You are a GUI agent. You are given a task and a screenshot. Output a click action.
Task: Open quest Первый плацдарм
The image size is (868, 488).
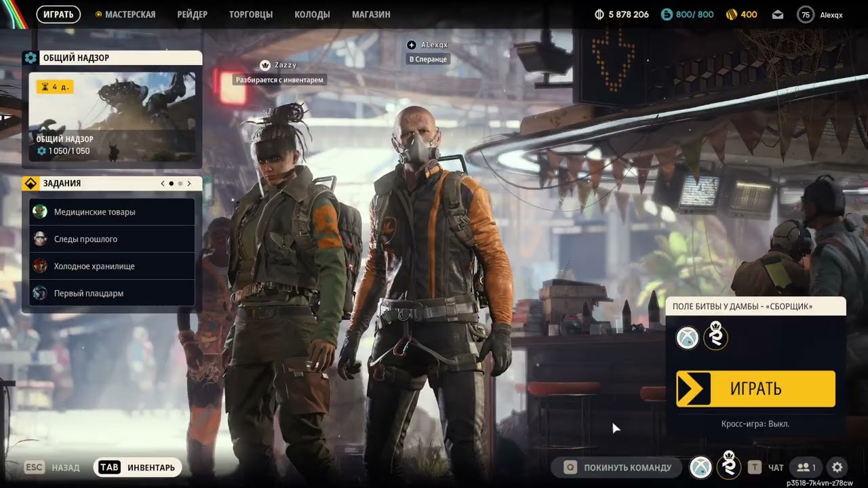point(113,293)
